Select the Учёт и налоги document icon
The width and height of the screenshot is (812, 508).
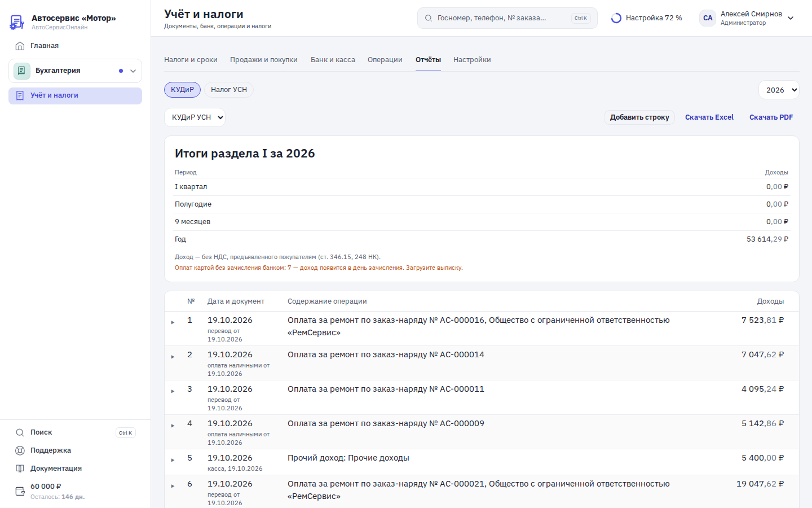[x=20, y=95]
